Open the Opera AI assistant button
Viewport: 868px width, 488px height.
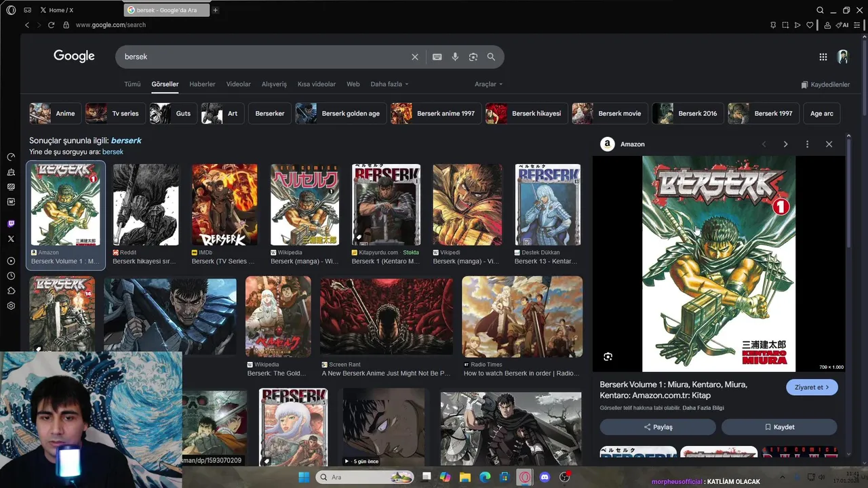tap(842, 25)
